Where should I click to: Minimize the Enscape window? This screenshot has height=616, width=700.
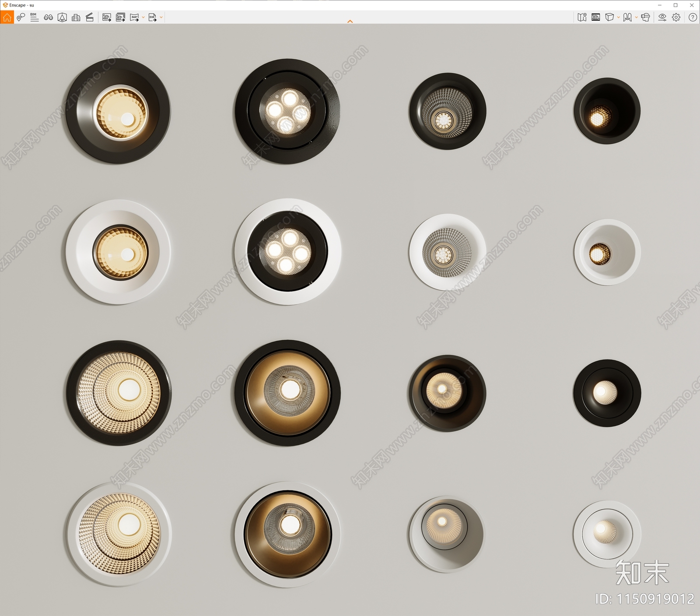pyautogui.click(x=660, y=5)
